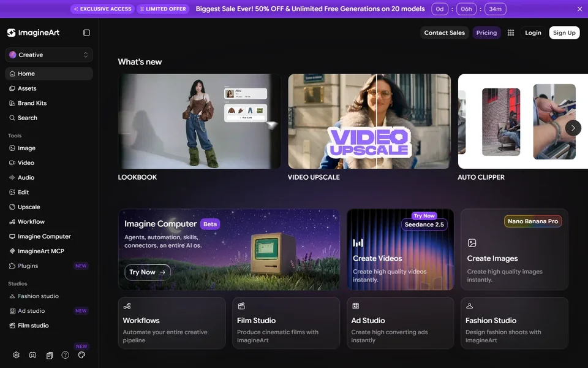Click the ImagineArt MCP diamond icon
The width and height of the screenshot is (588, 368).
tap(12, 251)
